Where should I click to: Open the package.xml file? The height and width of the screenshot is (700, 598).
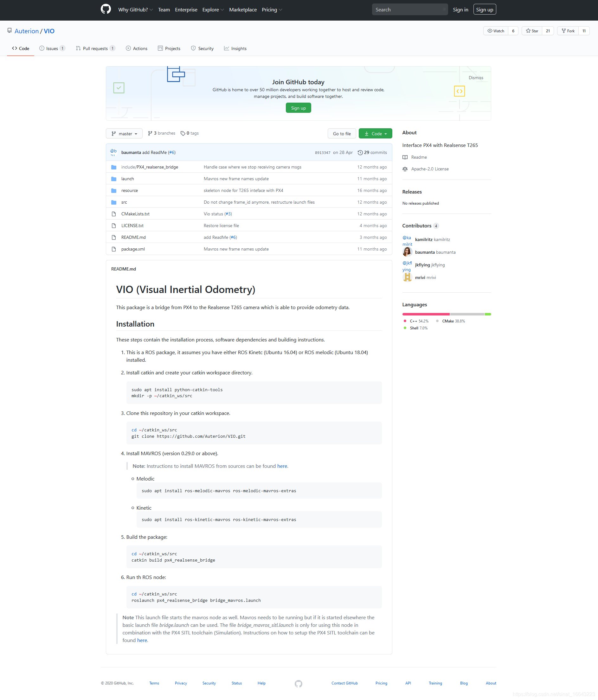(133, 249)
